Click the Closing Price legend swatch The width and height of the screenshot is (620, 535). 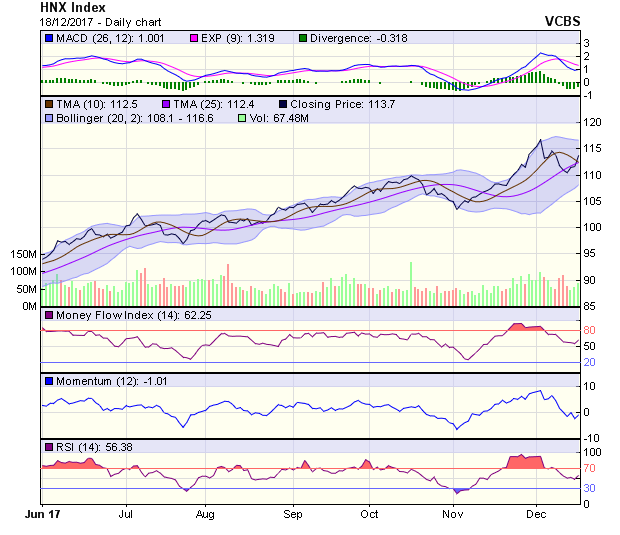(x=283, y=103)
